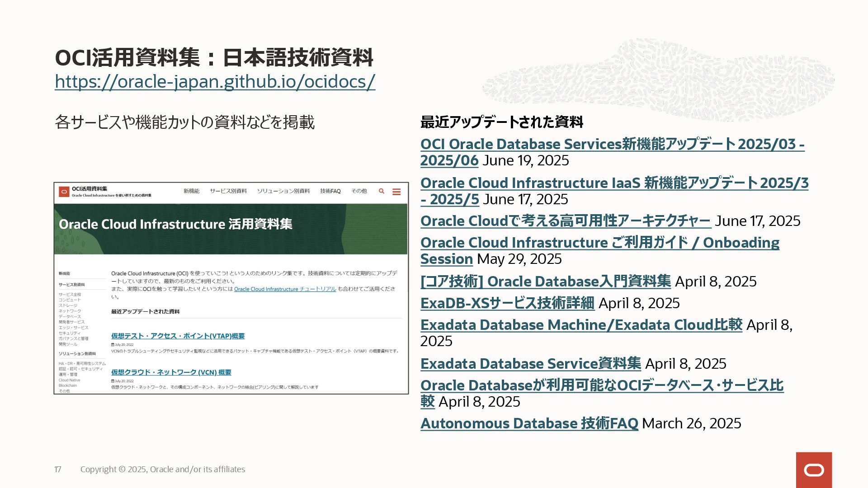Viewport: 868px width, 488px height.
Task: Click the Oracle logo at slide bottom right corner
Action: tap(814, 470)
